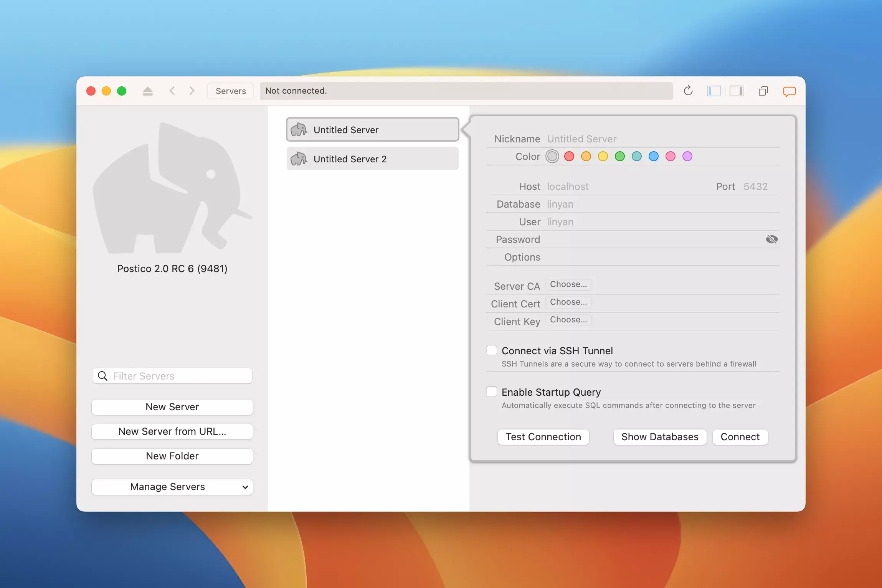Image resolution: width=882 pixels, height=588 pixels.
Task: Open the orange feedback speech bubble
Action: pyautogui.click(x=789, y=91)
